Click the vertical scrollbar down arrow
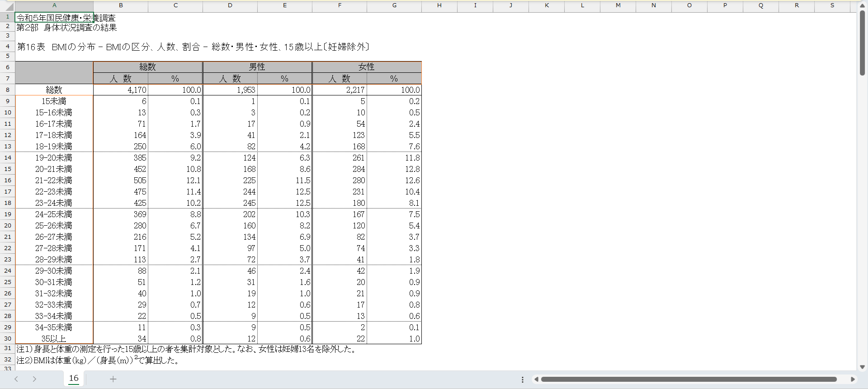The height and width of the screenshot is (389, 868). (862, 367)
